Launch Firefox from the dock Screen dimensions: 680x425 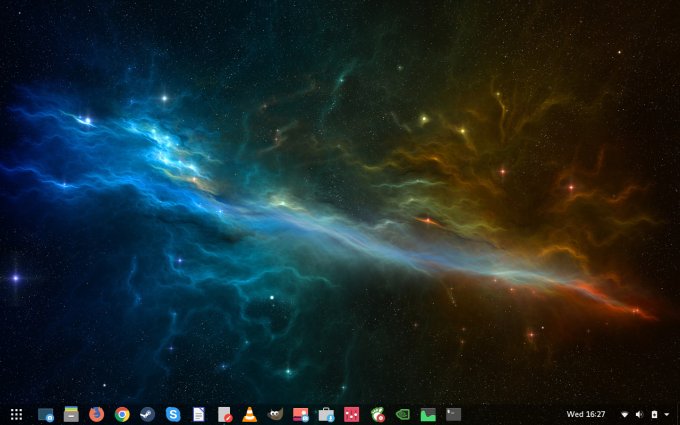[x=97, y=414]
